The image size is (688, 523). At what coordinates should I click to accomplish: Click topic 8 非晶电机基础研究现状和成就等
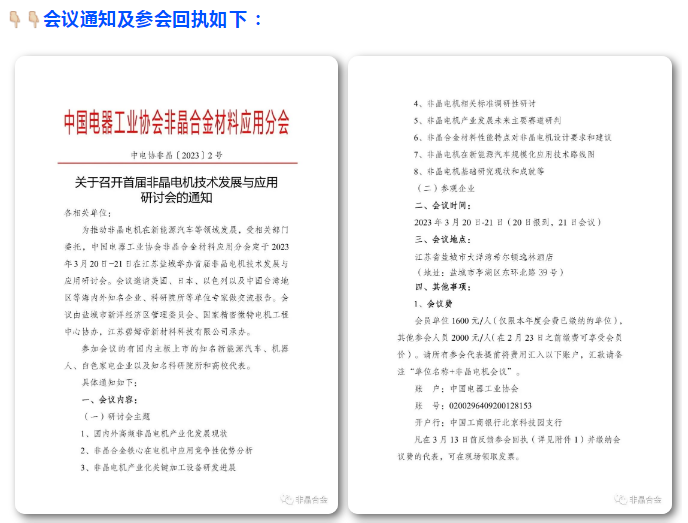pyautogui.click(x=479, y=171)
